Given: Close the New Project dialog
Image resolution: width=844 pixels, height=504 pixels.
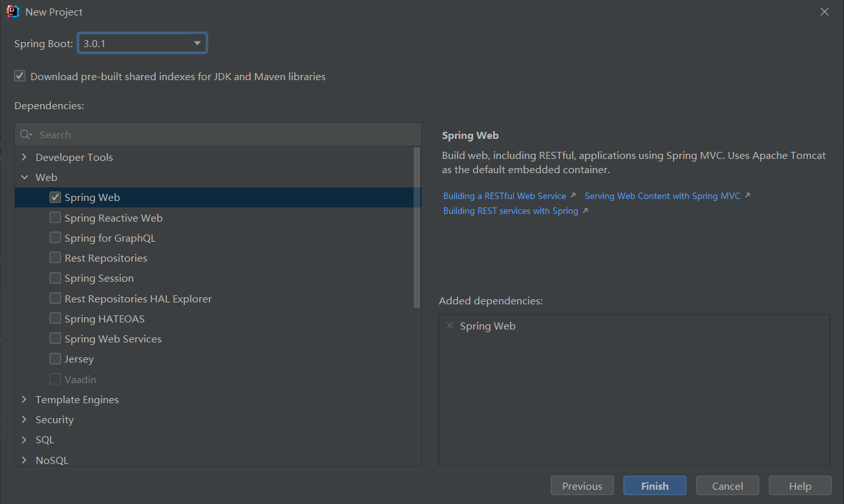Looking at the screenshot, I should [824, 12].
